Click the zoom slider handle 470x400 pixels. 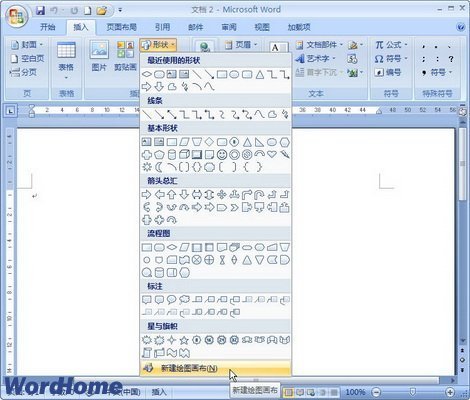pos(412,392)
